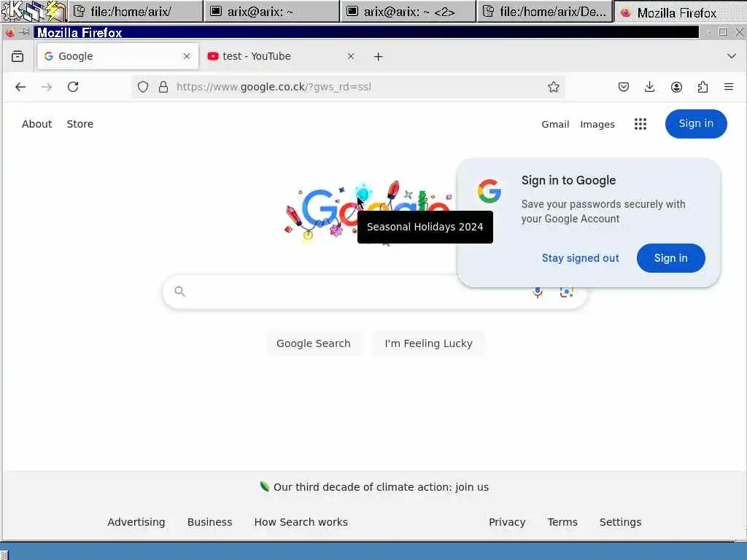Open the Firefox View icon beside the tabs

click(18, 56)
